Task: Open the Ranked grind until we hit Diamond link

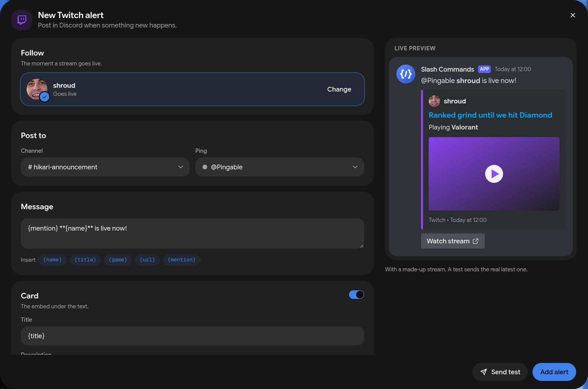Action: [x=490, y=115]
